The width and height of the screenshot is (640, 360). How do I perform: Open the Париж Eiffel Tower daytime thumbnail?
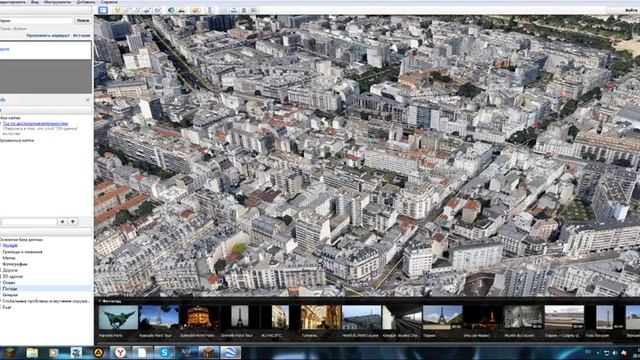[x=443, y=317]
